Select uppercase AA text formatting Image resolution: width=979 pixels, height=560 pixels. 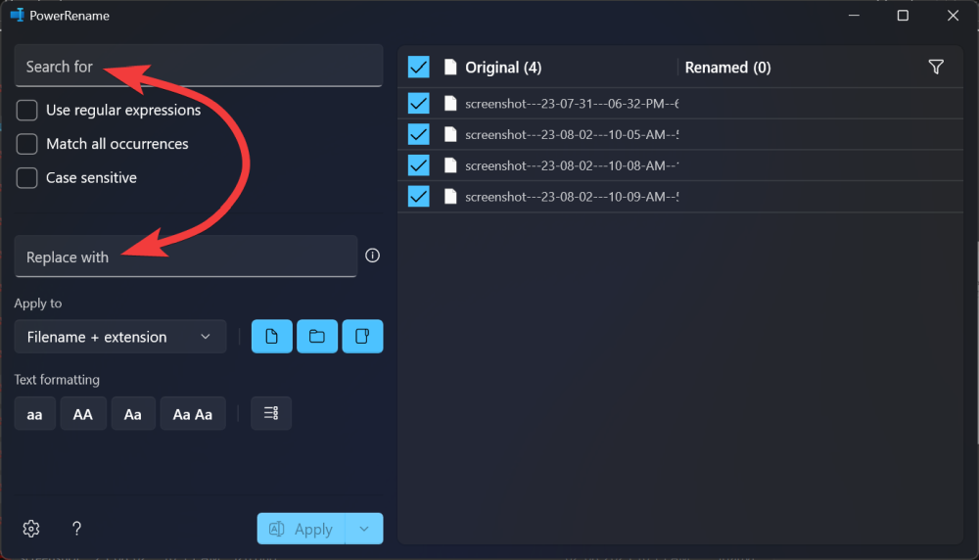coord(83,414)
